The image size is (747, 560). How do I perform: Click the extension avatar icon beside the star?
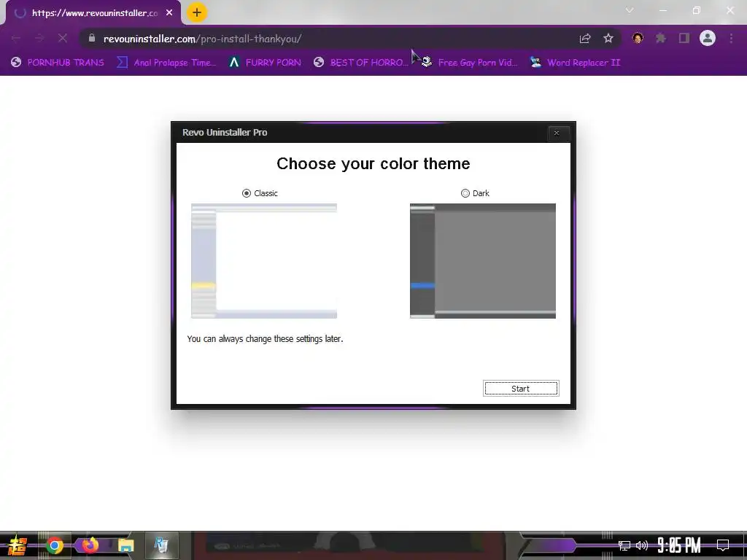[x=638, y=38]
